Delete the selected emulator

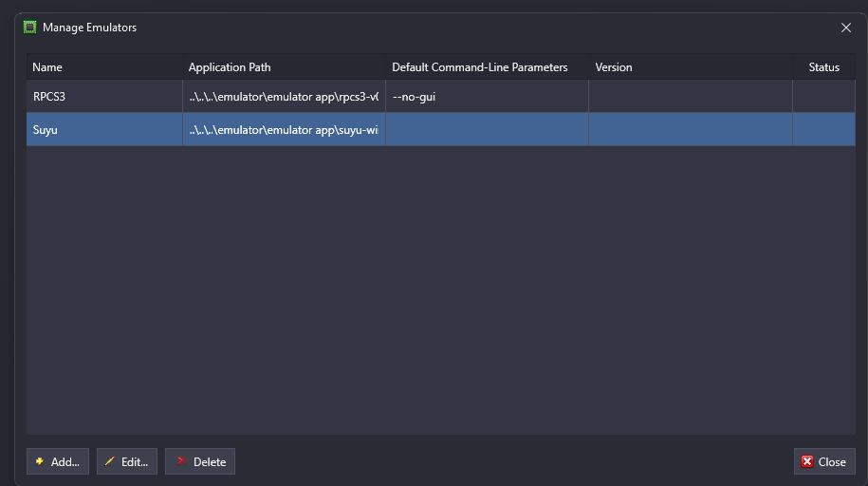pyautogui.click(x=200, y=461)
